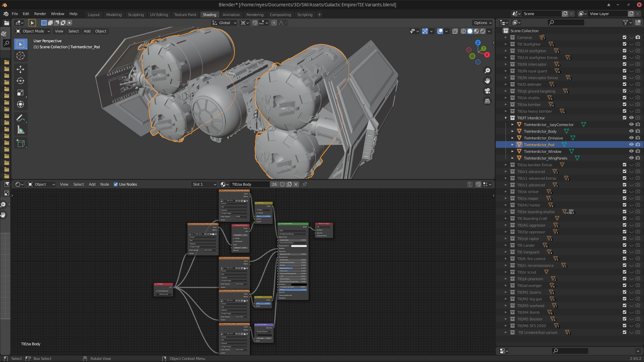The image size is (644, 362).
Task: Switch viewport to solid shading
Action: point(470,31)
